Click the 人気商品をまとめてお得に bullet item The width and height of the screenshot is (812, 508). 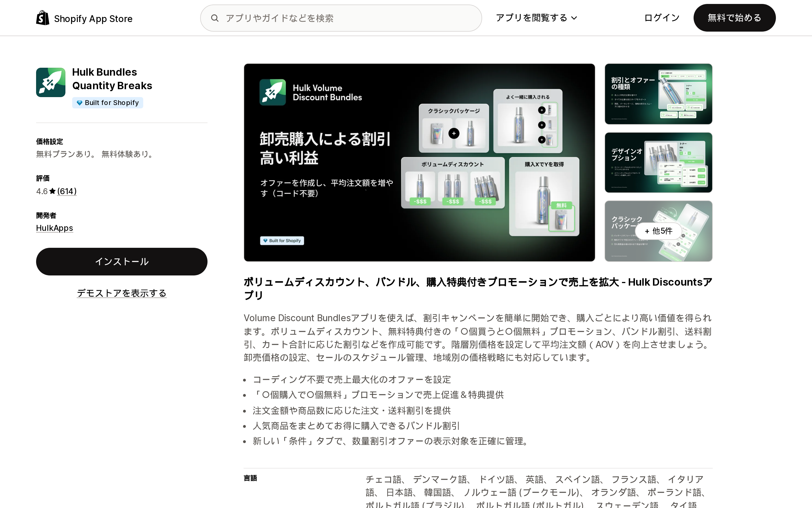(356, 426)
